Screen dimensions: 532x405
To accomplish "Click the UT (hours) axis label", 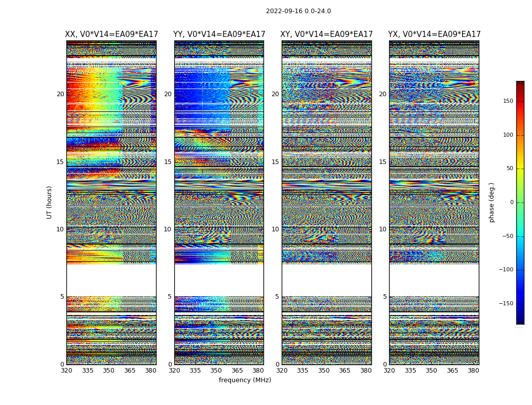I will point(49,202).
